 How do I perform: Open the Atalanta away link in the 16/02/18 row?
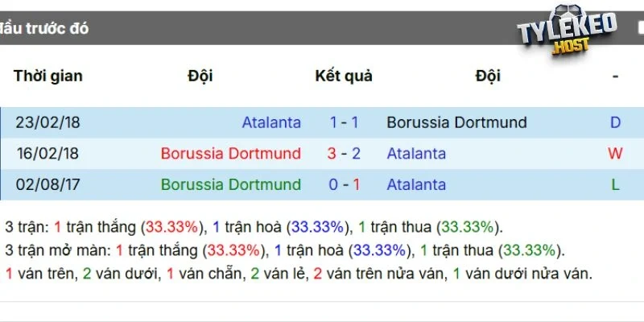tap(416, 154)
